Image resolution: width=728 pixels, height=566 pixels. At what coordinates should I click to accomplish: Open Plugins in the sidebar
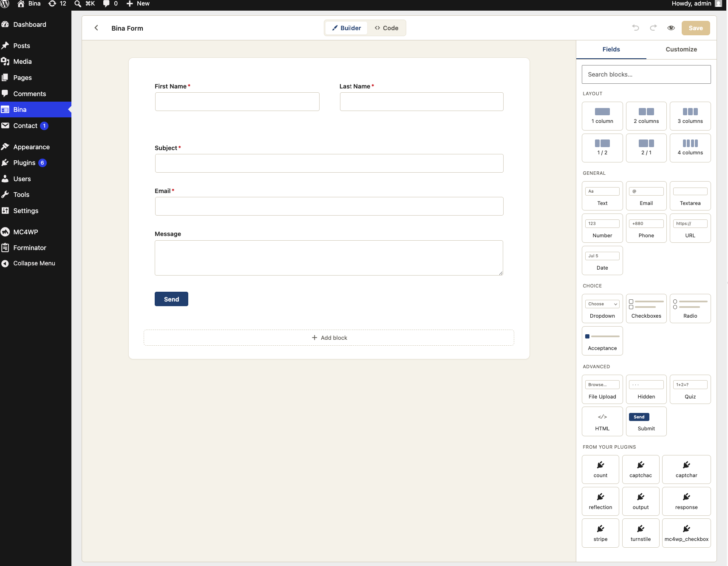point(36,162)
